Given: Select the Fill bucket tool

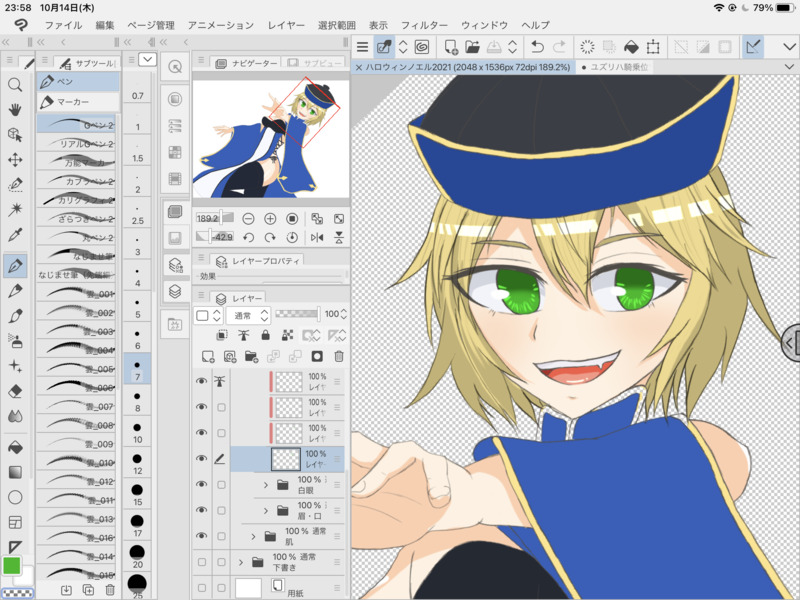Looking at the screenshot, I should tap(15, 447).
